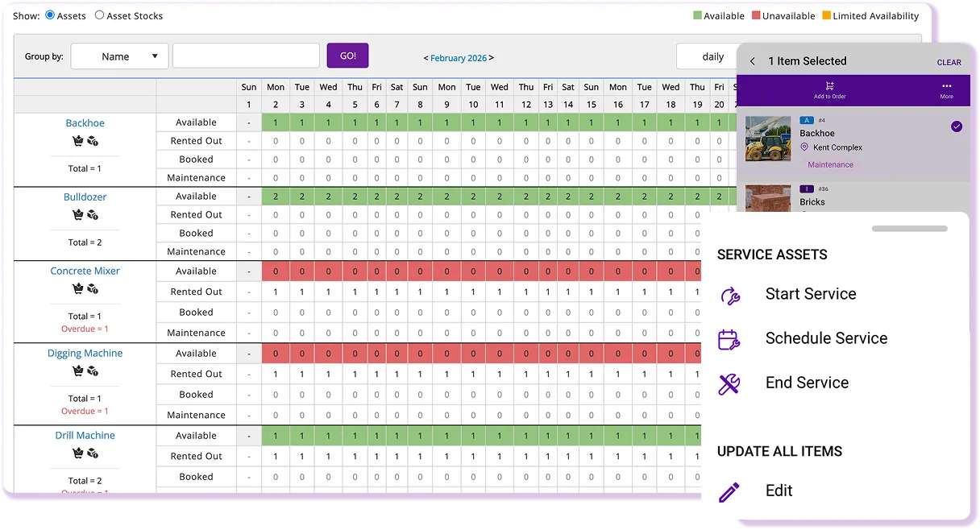
Task: Open the More options ellipsis icon
Action: (x=946, y=85)
